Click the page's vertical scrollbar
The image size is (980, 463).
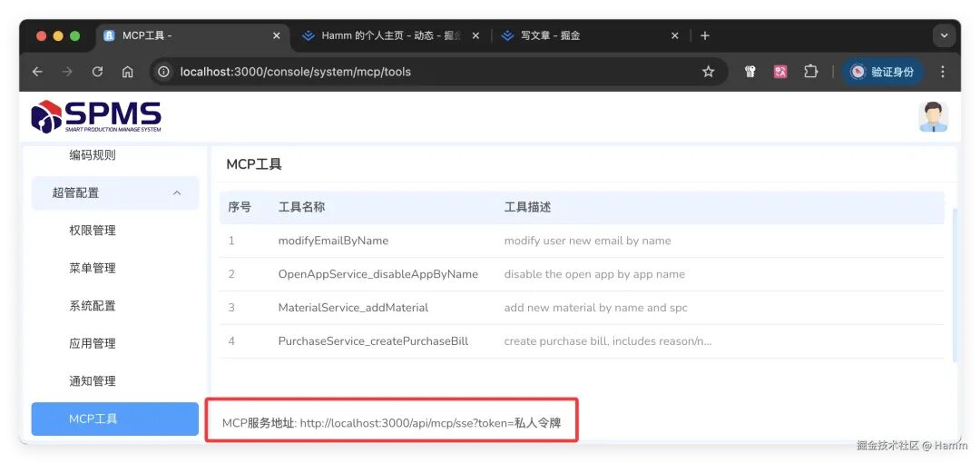click(x=955, y=285)
